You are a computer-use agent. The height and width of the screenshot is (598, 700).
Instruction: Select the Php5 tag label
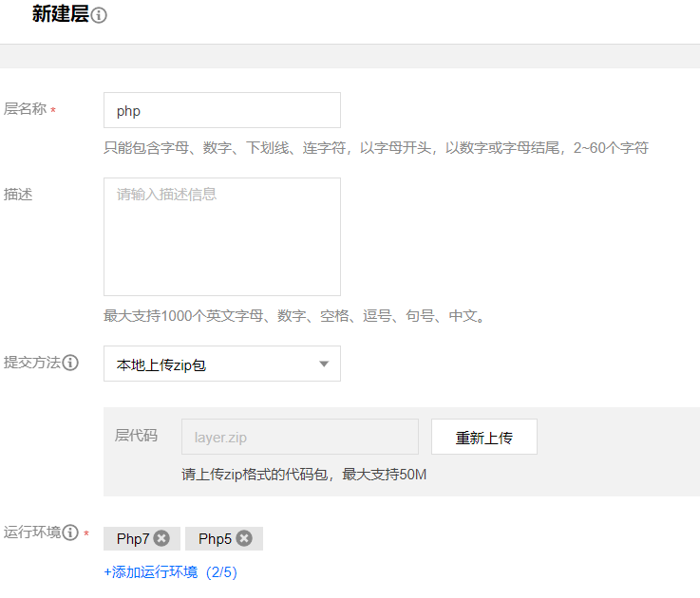[x=215, y=538]
